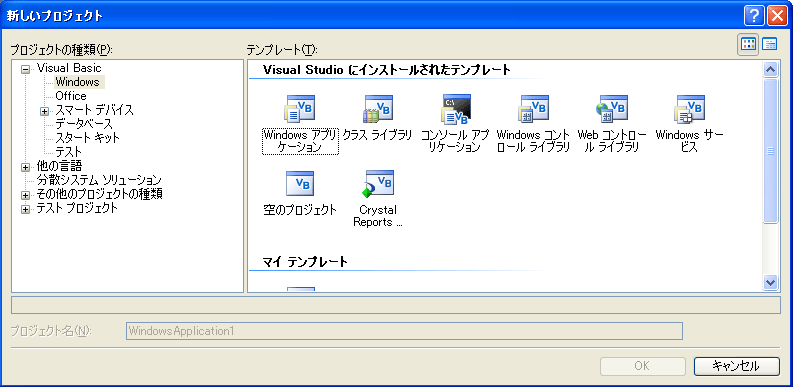Select the Office project type
The width and height of the screenshot is (793, 387).
[71, 96]
